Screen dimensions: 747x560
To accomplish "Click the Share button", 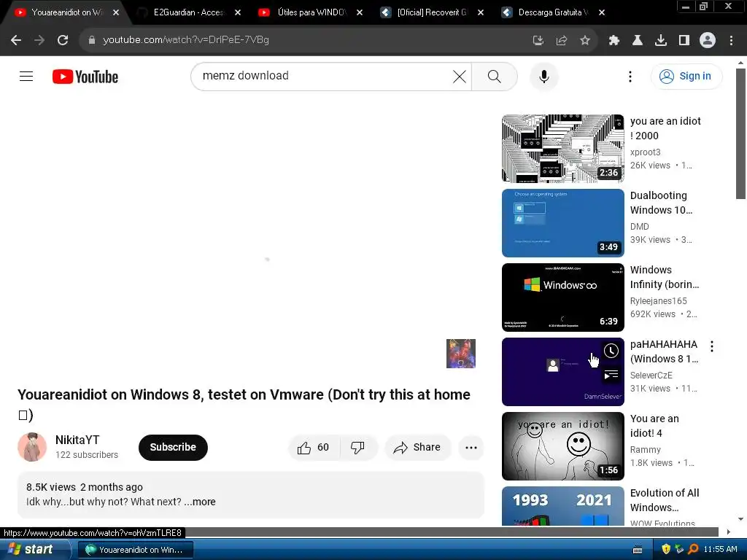I will click(417, 448).
